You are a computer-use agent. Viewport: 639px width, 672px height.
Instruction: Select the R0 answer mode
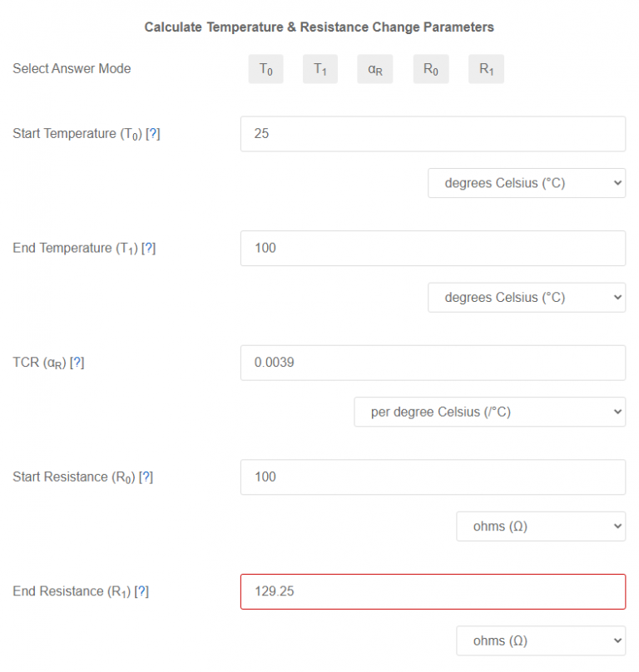(430, 69)
